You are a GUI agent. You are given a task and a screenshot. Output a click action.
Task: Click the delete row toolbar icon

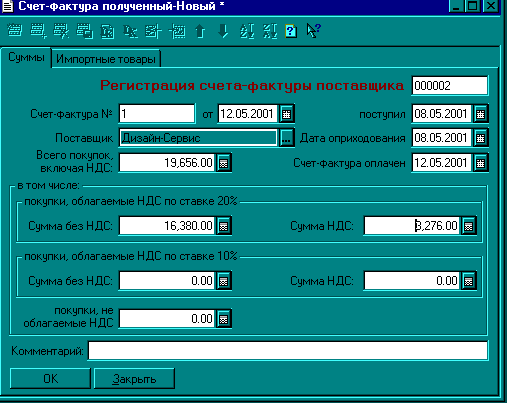[x=61, y=31]
